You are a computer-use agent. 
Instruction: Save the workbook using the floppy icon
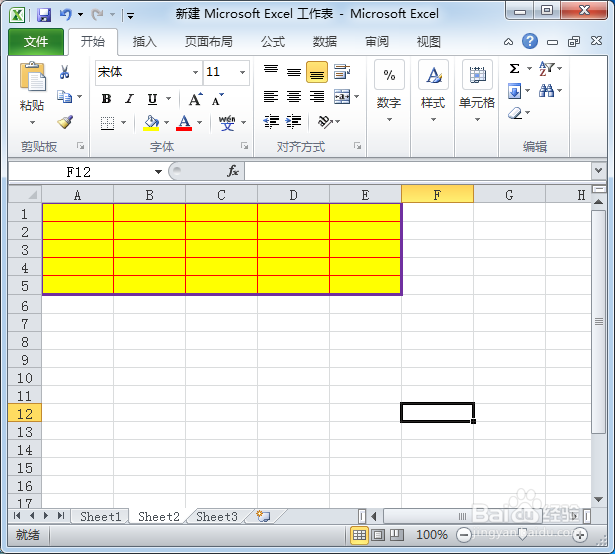point(44,15)
